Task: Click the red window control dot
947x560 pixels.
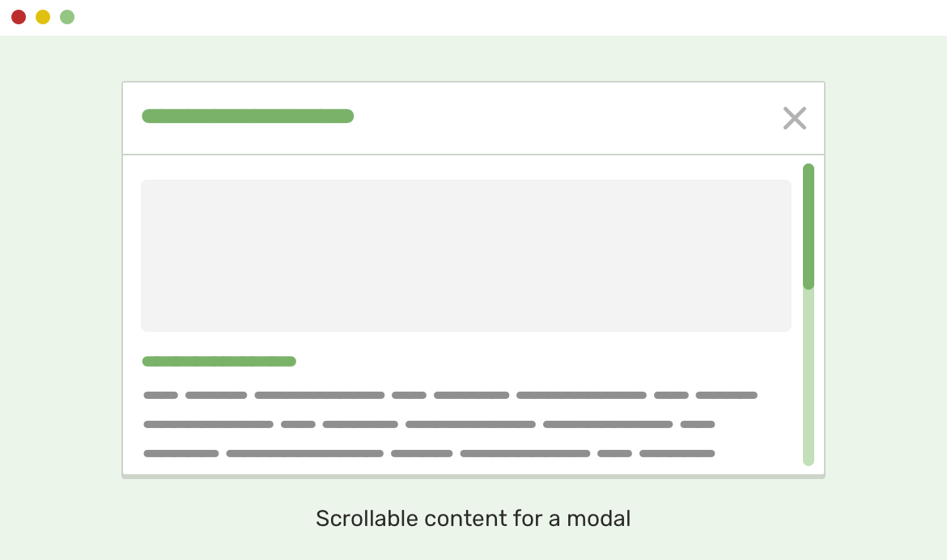Action: [19, 17]
